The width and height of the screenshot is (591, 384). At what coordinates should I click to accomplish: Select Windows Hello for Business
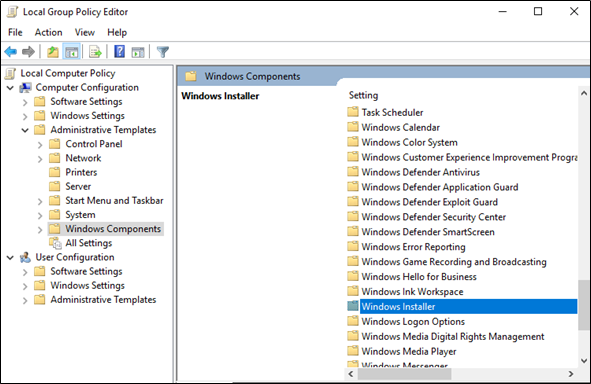pyautogui.click(x=419, y=277)
